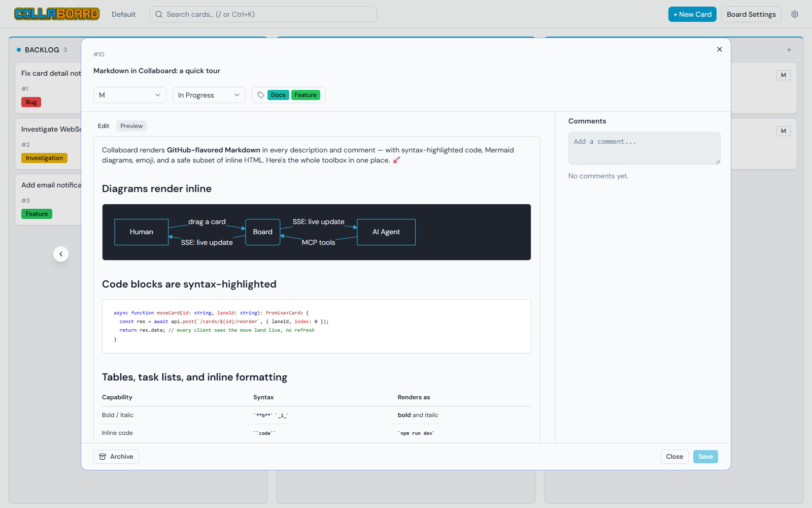
Task: Click the + New Card button
Action: point(692,14)
